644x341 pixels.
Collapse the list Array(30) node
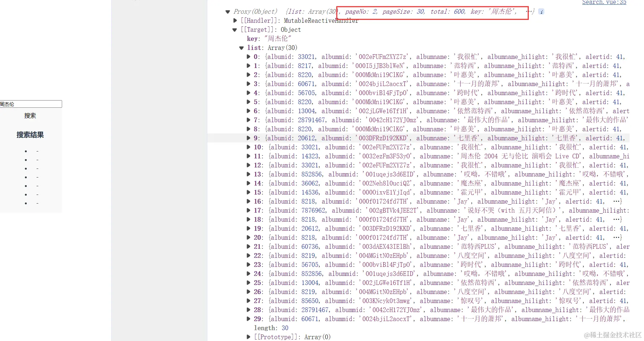[242, 48]
